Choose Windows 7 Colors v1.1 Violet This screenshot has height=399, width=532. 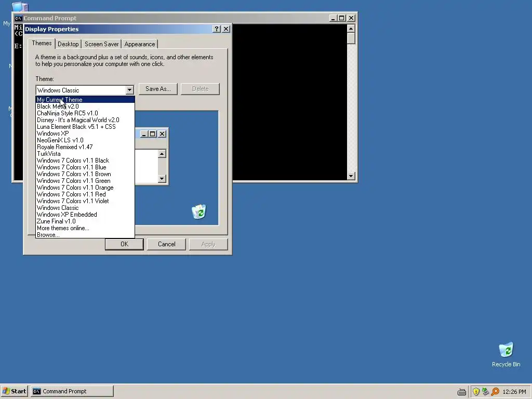(x=85, y=201)
